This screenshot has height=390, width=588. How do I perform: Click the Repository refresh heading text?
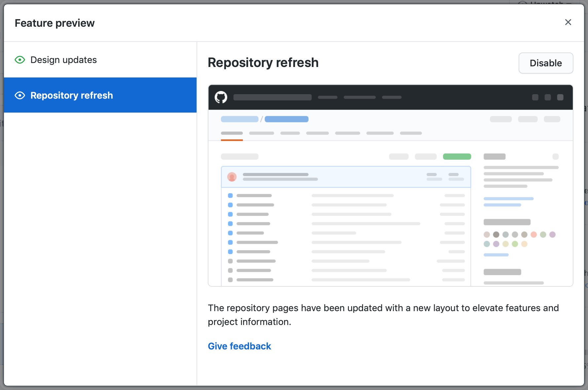(x=263, y=63)
